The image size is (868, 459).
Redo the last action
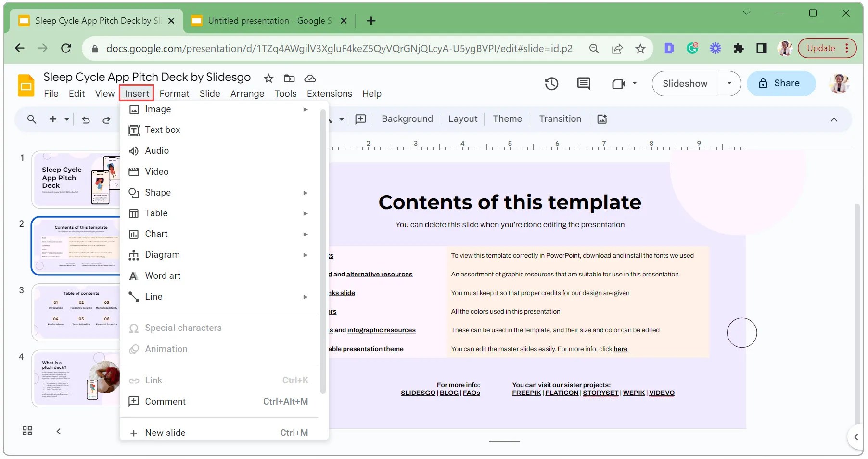coord(106,120)
